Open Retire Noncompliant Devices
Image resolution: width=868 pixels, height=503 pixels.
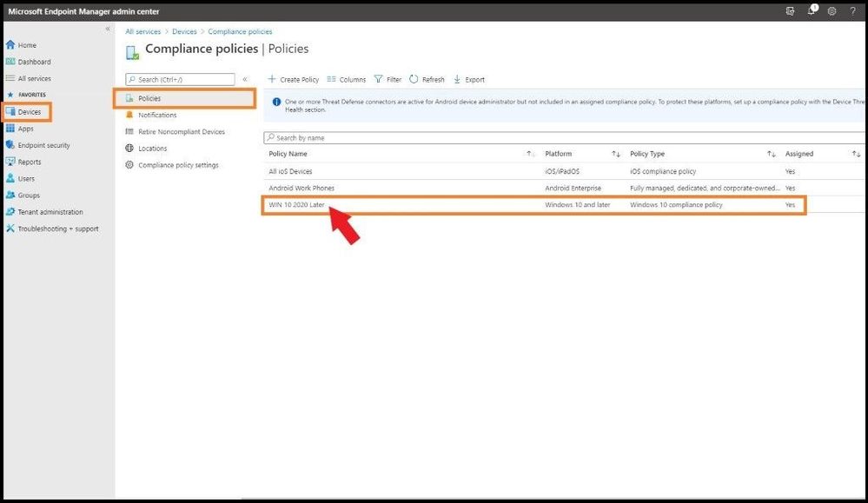tap(175, 132)
